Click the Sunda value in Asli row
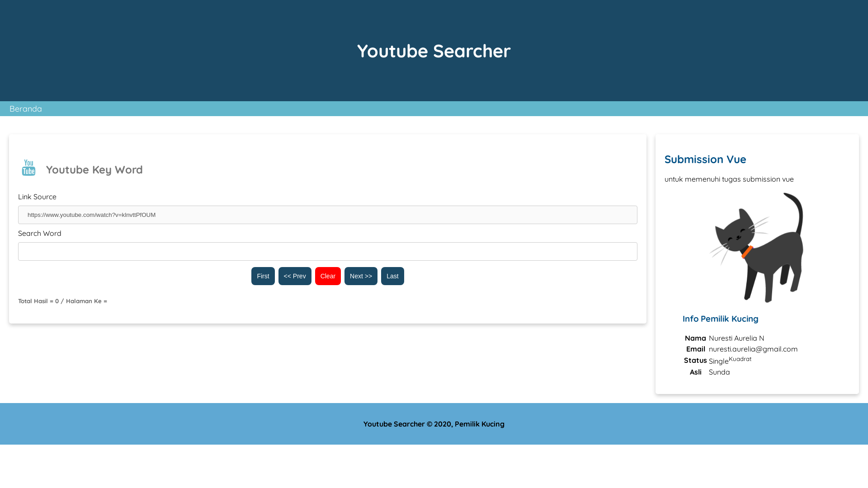 coord(719,372)
